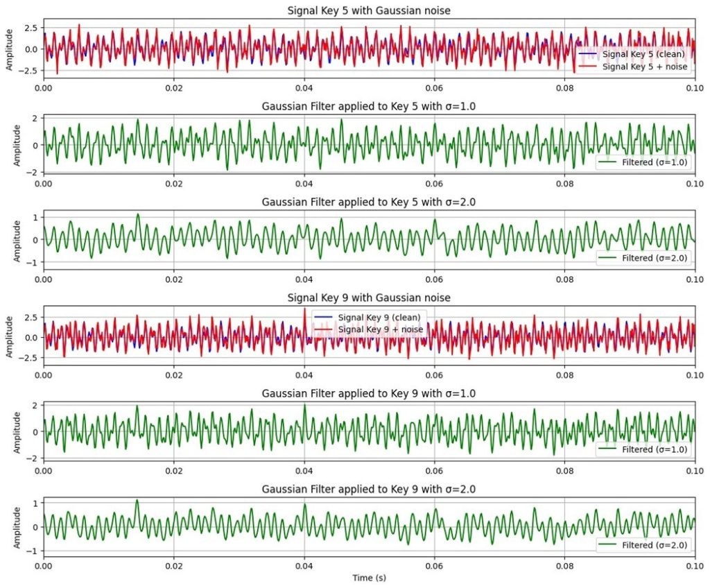Viewport: 710px width, 588px height.
Task: Click the 'Time (s)' x-axis label
Action: [x=369, y=578]
